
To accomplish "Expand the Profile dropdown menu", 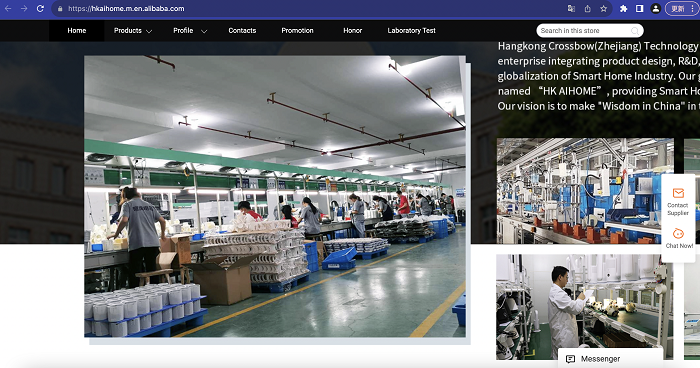I will pos(190,31).
